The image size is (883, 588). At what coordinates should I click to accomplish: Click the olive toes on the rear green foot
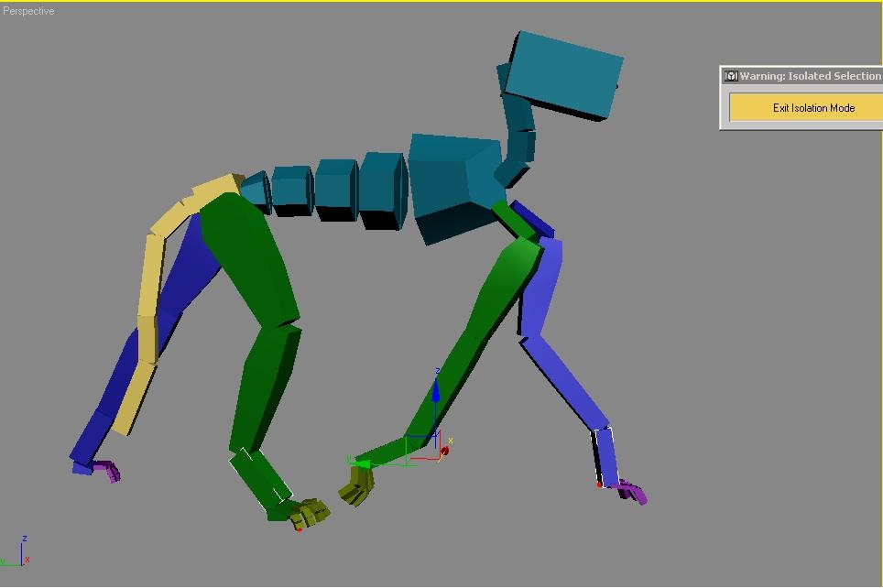[311, 514]
